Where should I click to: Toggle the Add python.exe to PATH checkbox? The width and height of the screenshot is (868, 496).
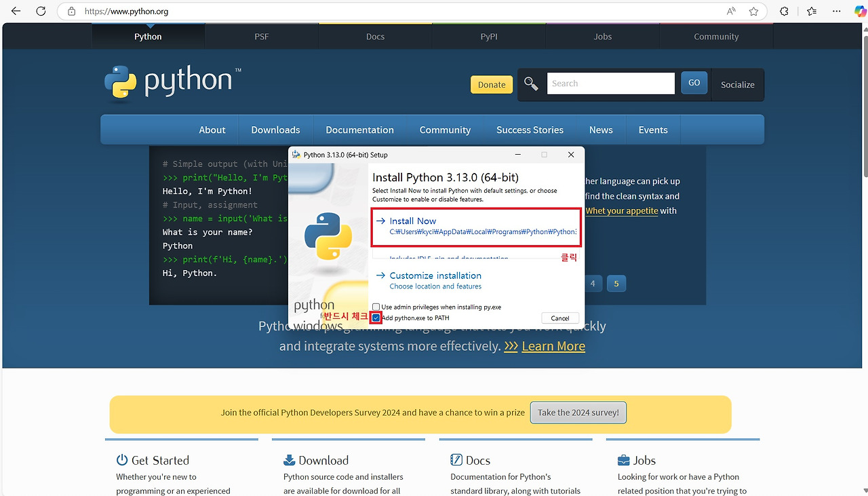(x=376, y=318)
